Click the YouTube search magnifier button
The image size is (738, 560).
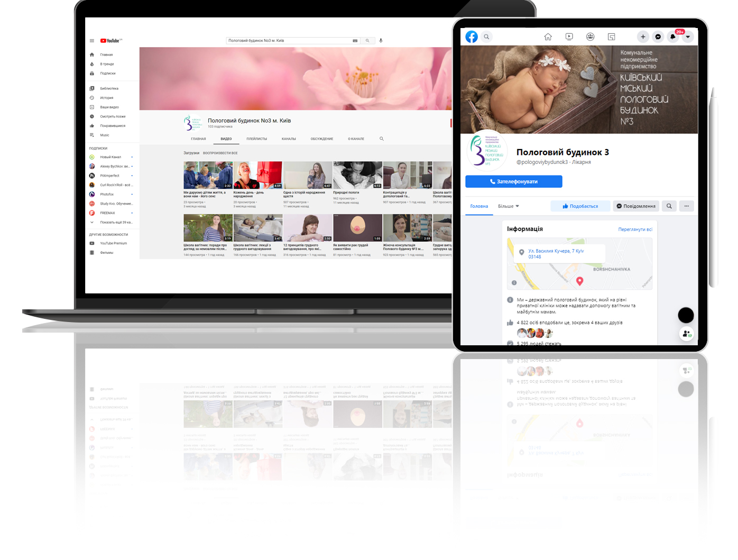click(367, 41)
